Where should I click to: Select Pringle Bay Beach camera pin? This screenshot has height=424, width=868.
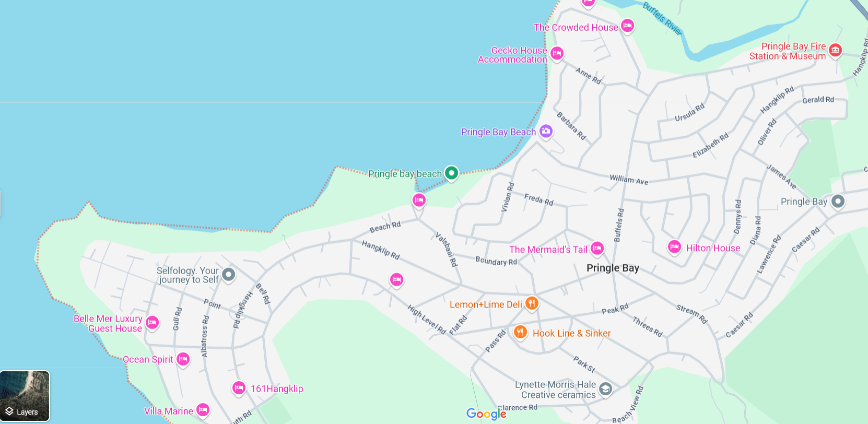point(546,131)
